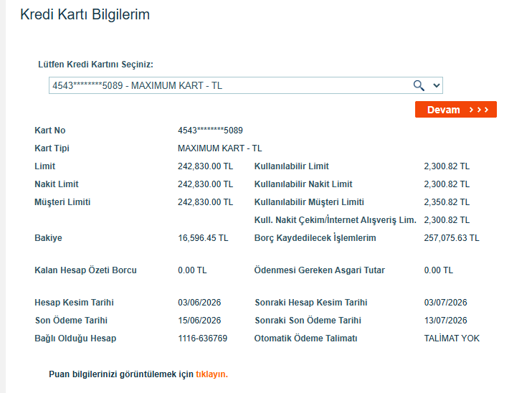Click Hesap Kesim Tarihi date 03/06/2026

point(199,303)
